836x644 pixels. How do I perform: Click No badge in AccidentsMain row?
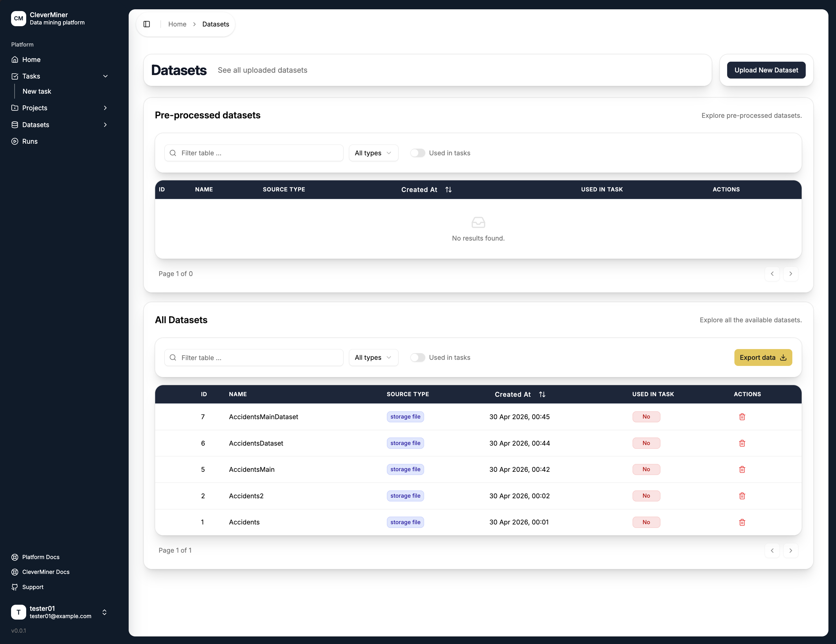pyautogui.click(x=646, y=469)
